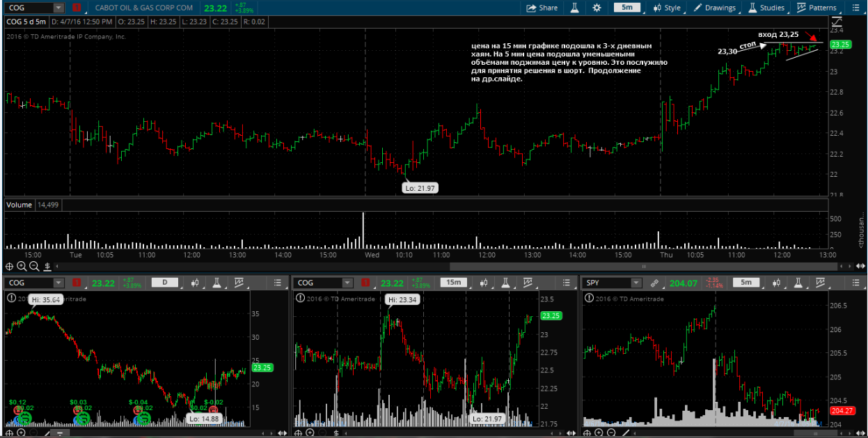The image size is (868, 438).
Task: Click the zoom-out minus magnifier below SPY chart
Action: coord(611,432)
